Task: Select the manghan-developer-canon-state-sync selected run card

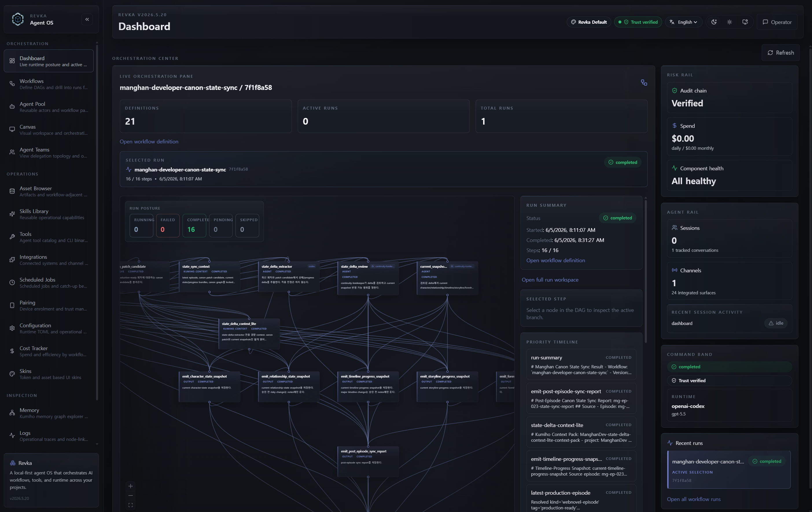Action: click(383, 169)
